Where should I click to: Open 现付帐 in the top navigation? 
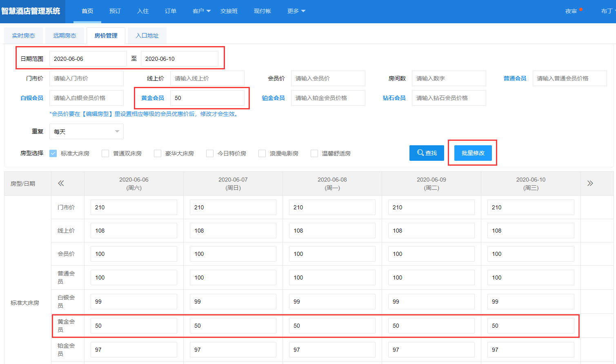click(262, 11)
